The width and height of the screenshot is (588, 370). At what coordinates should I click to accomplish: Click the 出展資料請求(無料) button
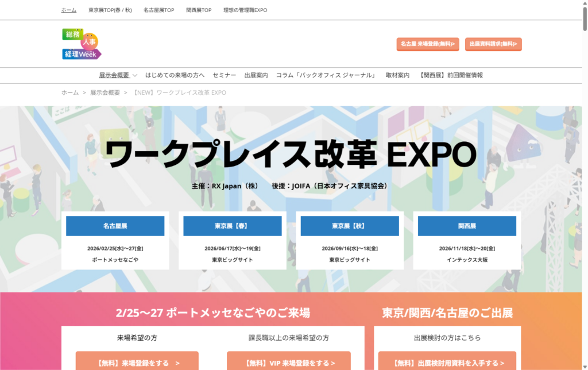coord(493,44)
